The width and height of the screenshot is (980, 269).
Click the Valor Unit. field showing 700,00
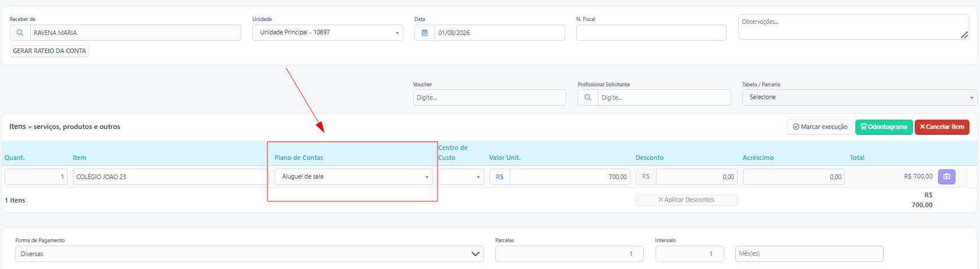tap(570, 177)
